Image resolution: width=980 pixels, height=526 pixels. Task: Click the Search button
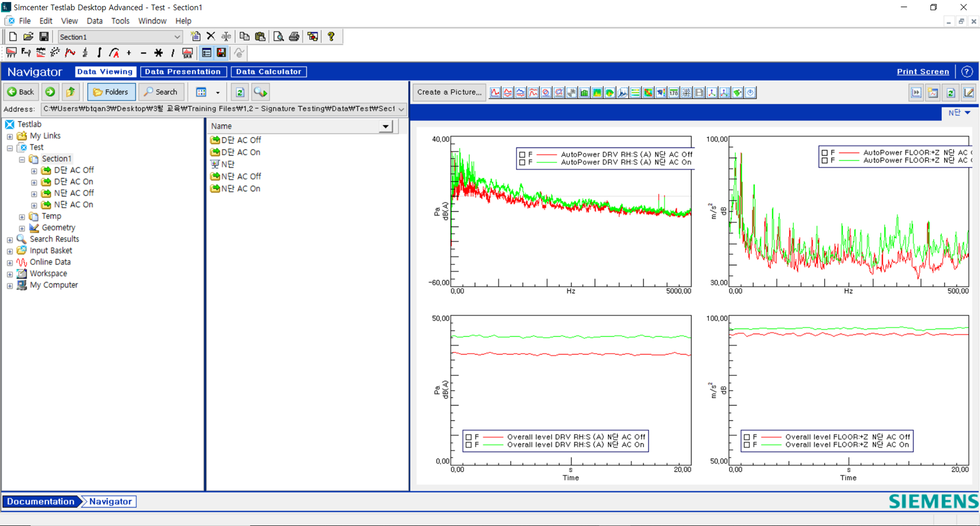point(161,92)
